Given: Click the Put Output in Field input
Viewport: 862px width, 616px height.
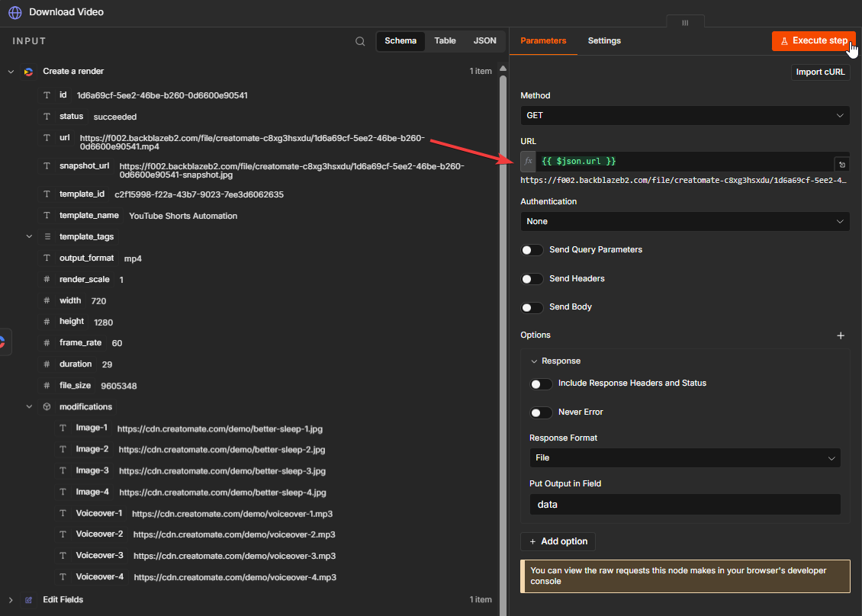Looking at the screenshot, I should 684,505.
